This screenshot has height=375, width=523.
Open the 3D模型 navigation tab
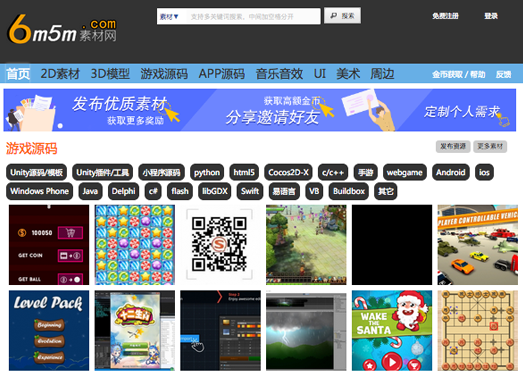pyautogui.click(x=110, y=74)
